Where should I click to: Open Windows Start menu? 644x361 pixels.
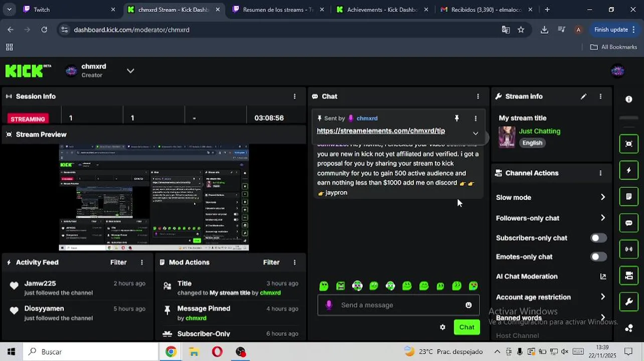tap(11, 351)
